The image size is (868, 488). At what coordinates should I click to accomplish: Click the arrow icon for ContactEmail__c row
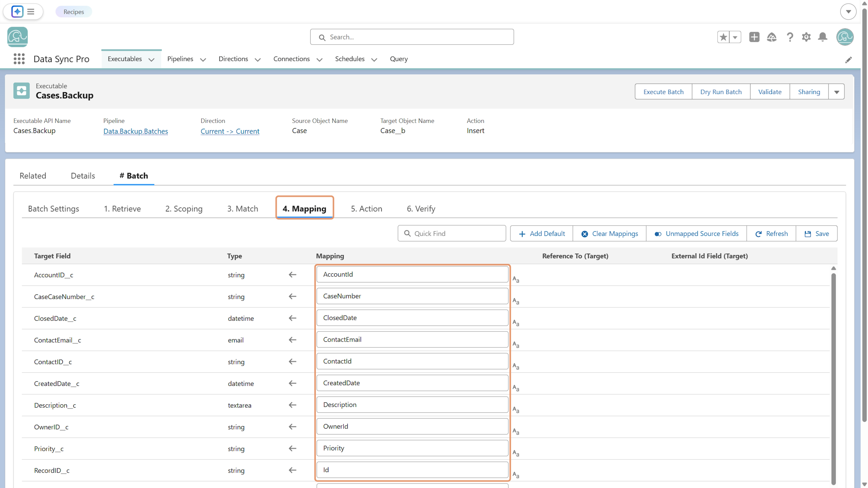click(292, 340)
